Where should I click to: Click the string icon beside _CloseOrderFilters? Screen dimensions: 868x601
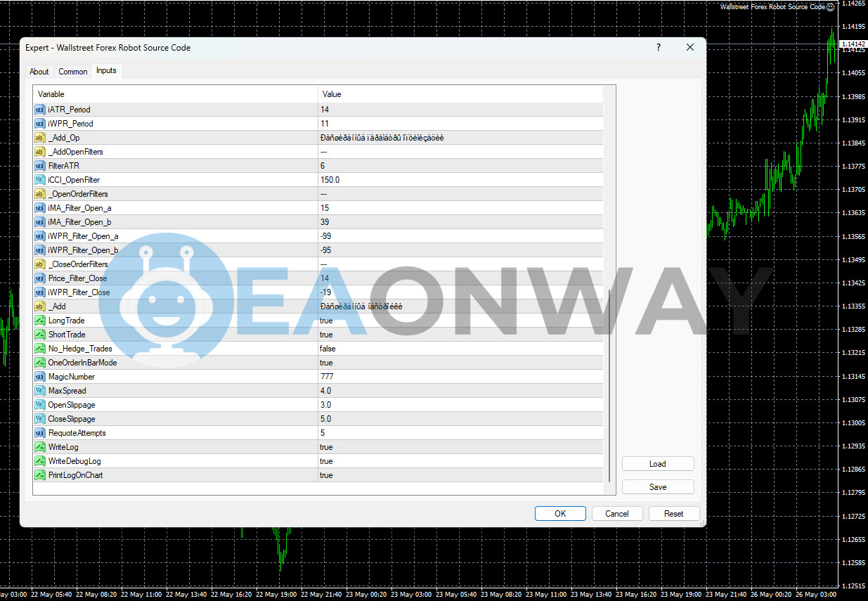[x=40, y=264]
